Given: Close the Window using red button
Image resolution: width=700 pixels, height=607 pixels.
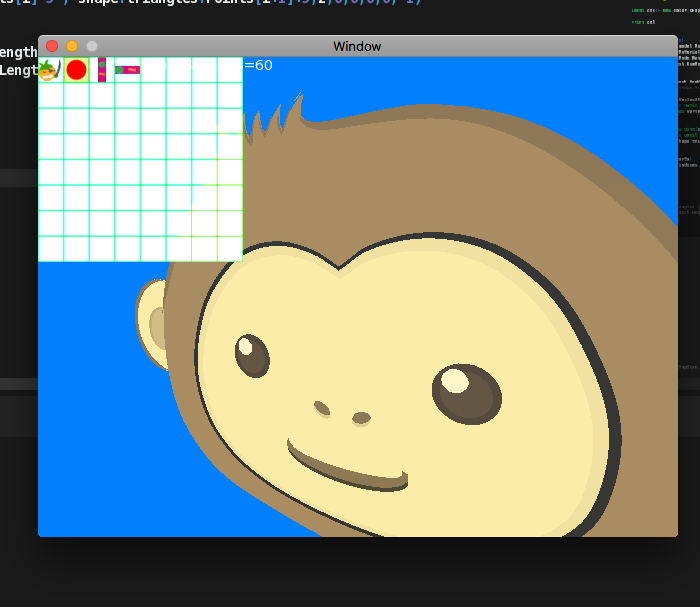Looking at the screenshot, I should point(52,46).
